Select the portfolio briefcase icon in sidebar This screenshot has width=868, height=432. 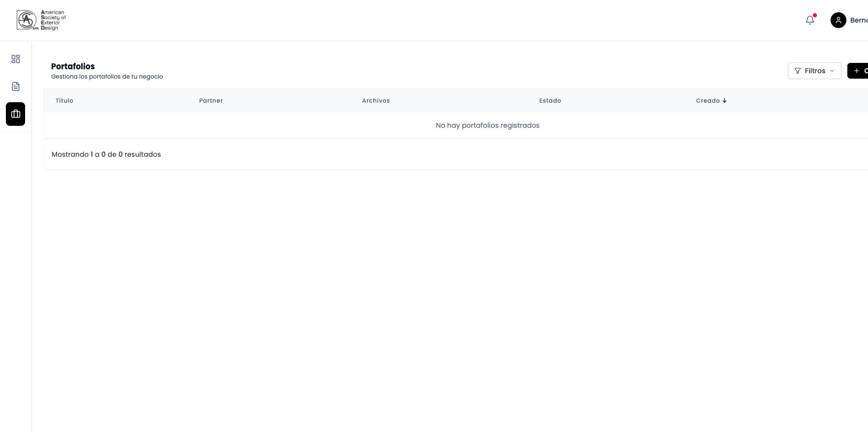(16, 114)
